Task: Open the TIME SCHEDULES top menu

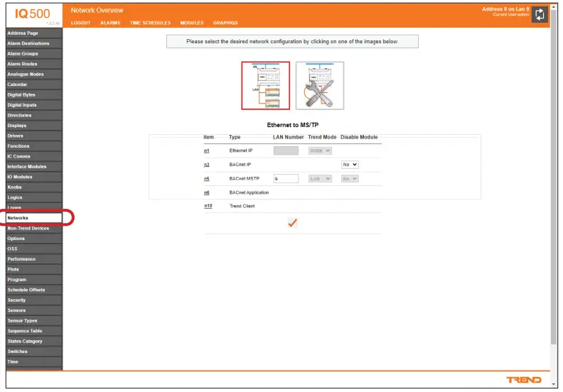Action: [150, 23]
